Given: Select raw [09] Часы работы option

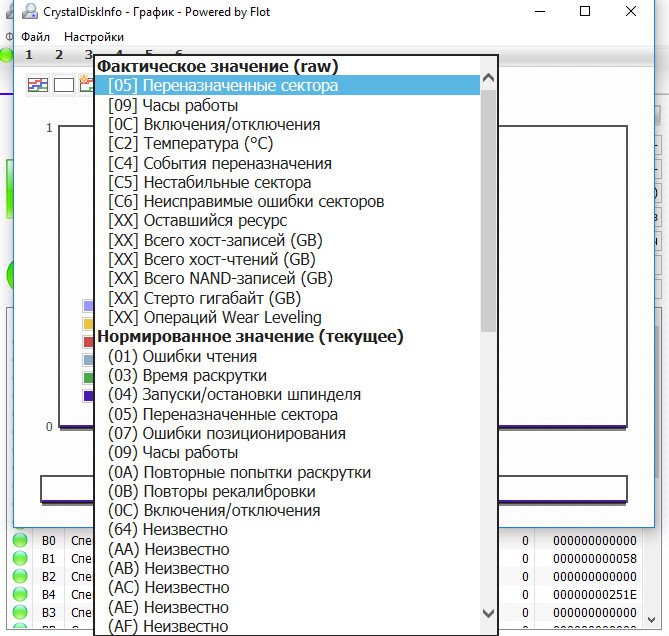Looking at the screenshot, I should [287, 105].
